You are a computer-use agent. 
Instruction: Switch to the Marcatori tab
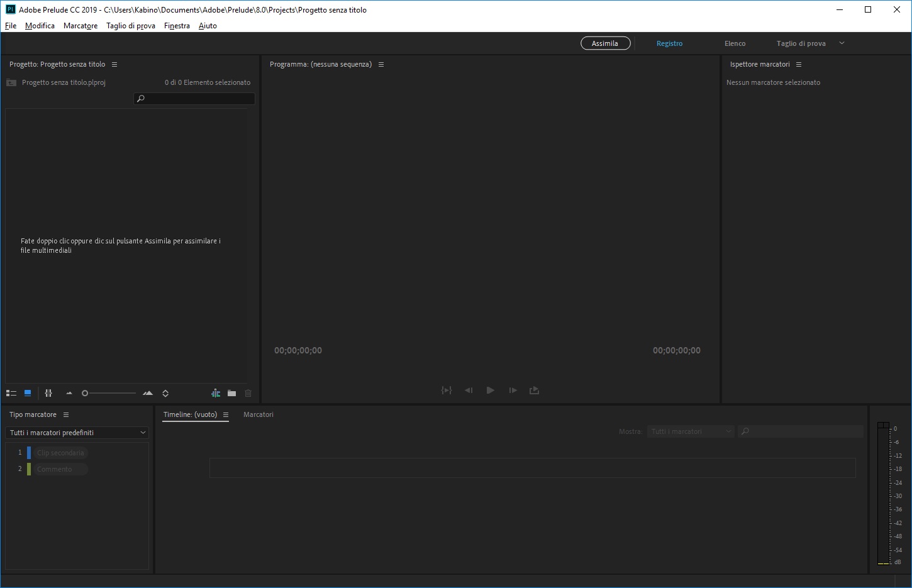259,414
